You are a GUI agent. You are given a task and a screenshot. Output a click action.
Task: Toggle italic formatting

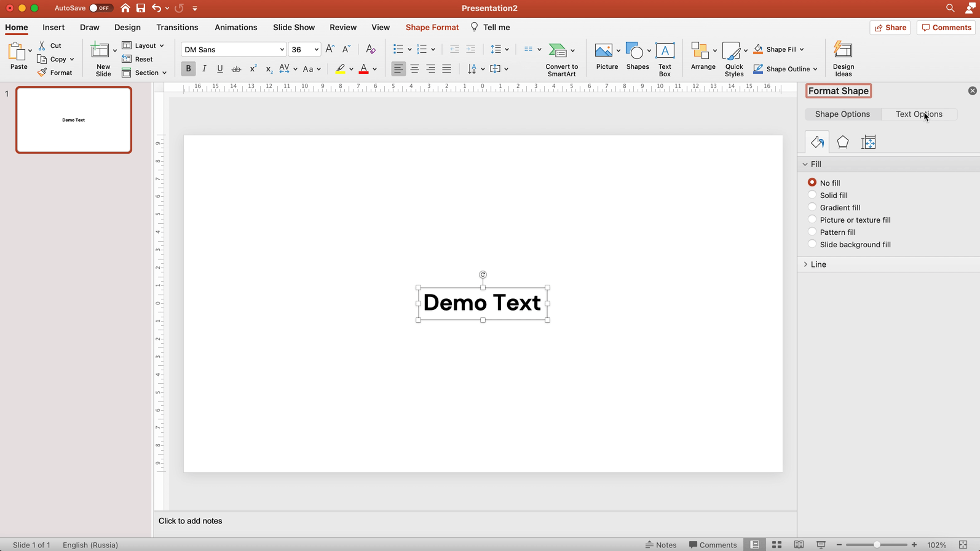pyautogui.click(x=204, y=69)
